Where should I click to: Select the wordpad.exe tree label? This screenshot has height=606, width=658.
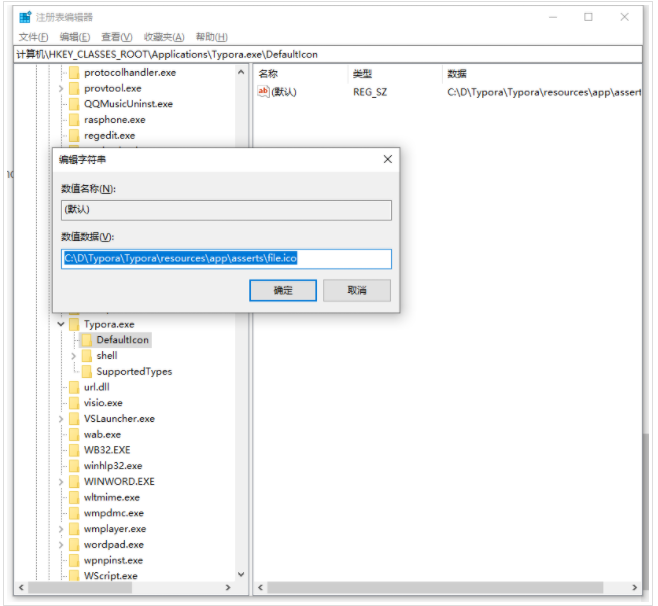[114, 545]
